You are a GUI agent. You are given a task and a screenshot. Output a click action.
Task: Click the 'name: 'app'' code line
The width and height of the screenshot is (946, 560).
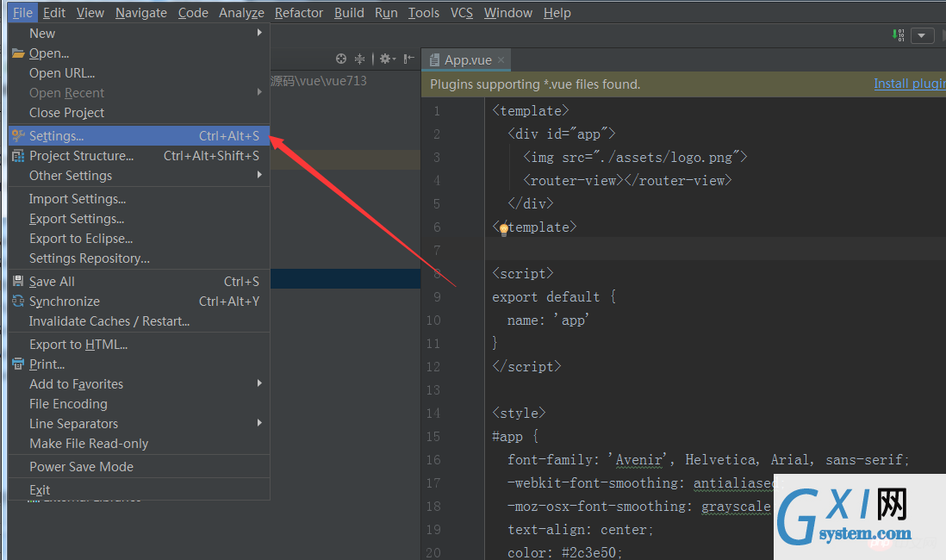coord(548,320)
